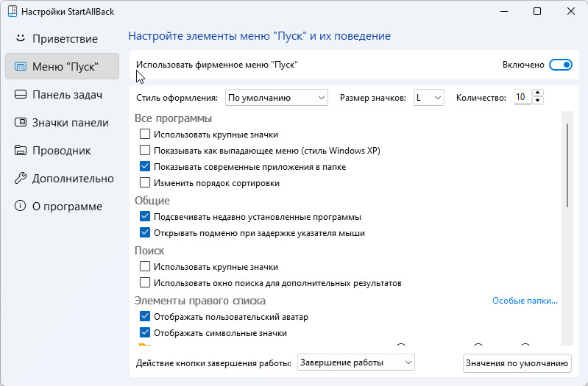Uncheck Отображать пользовательский аватар

pyautogui.click(x=145, y=317)
